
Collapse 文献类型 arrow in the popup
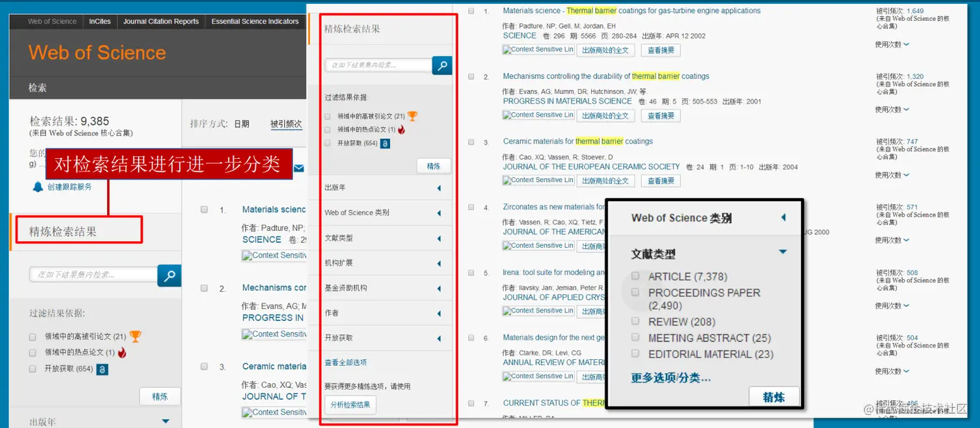783,252
